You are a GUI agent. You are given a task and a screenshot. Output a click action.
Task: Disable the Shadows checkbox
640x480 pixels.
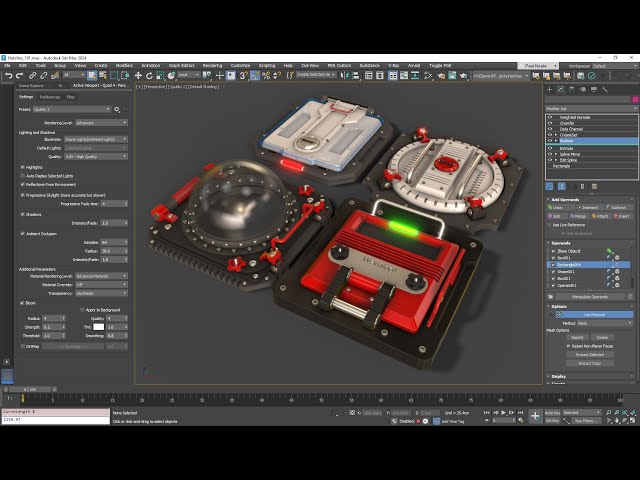22,214
